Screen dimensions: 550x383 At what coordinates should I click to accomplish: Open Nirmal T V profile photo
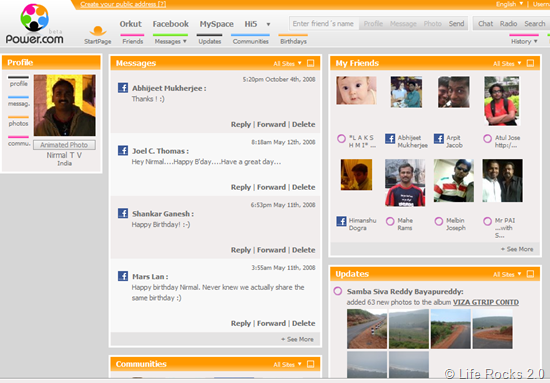65,105
